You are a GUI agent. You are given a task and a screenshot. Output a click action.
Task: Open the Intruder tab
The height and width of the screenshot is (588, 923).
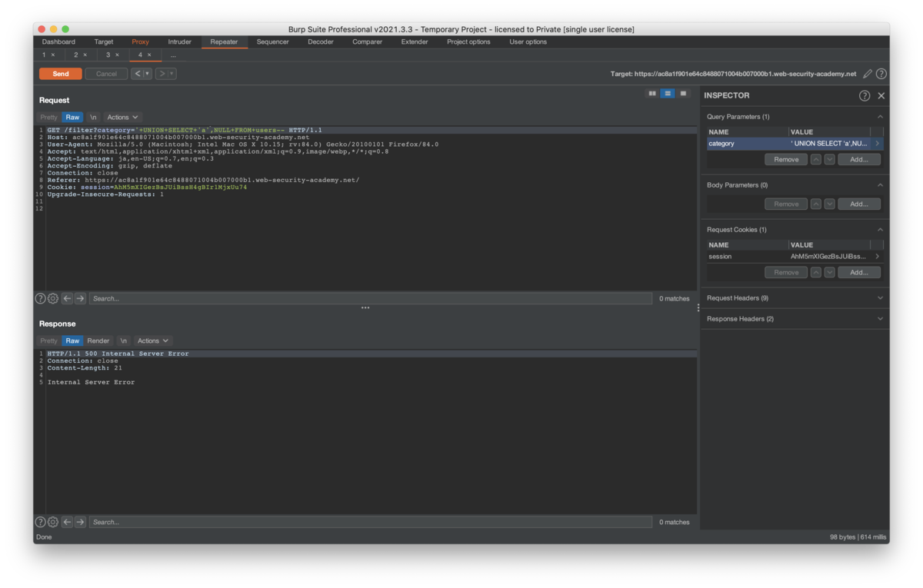(x=180, y=42)
